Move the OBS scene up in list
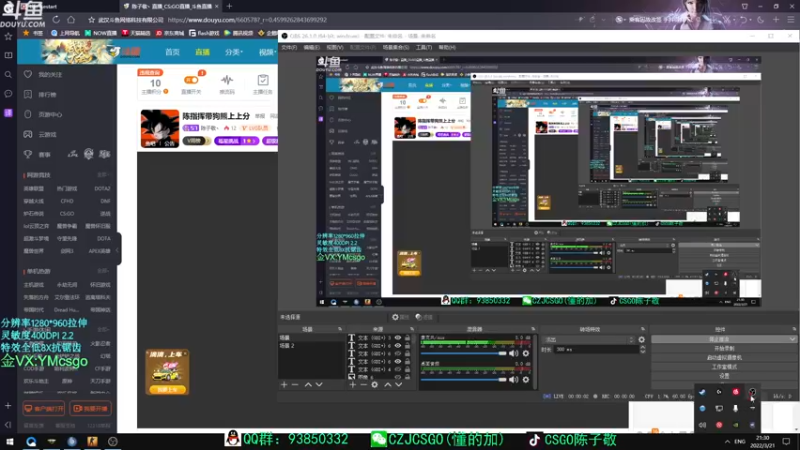 tap(308, 385)
